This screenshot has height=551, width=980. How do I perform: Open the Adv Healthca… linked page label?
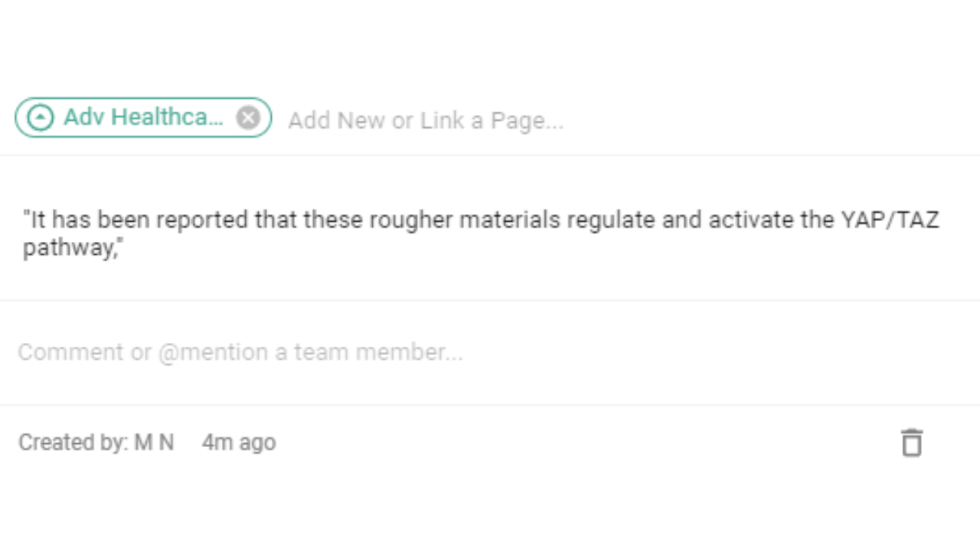pos(143,118)
